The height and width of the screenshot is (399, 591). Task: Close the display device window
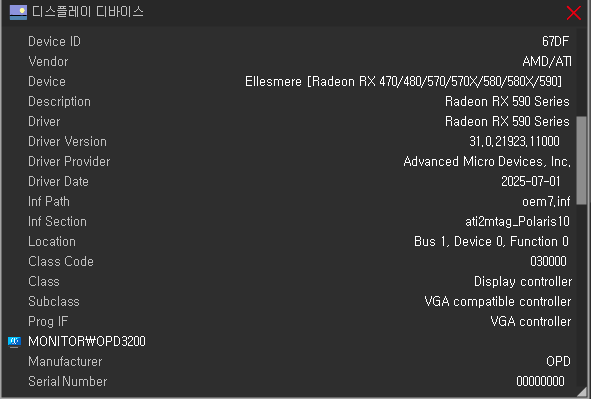tap(573, 12)
